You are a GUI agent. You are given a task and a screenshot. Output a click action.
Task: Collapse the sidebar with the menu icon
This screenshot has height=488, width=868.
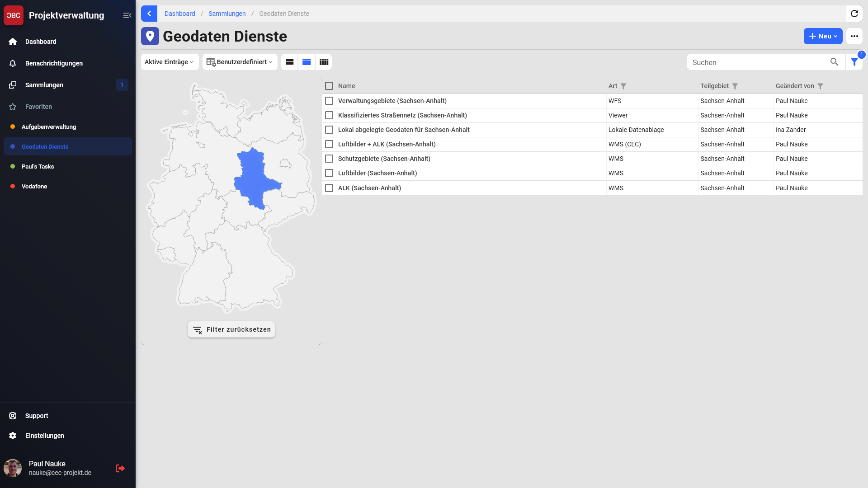click(127, 15)
